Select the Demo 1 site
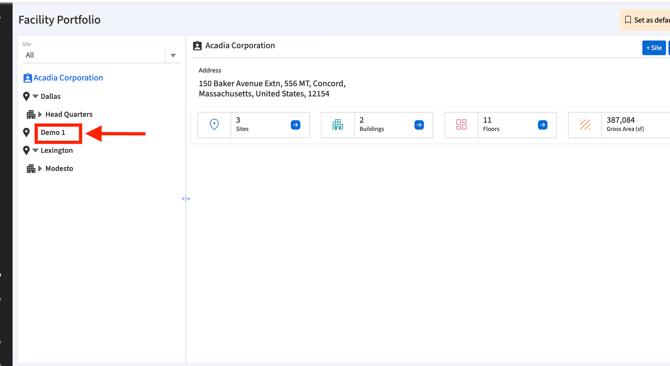This screenshot has width=670, height=366. coord(53,132)
